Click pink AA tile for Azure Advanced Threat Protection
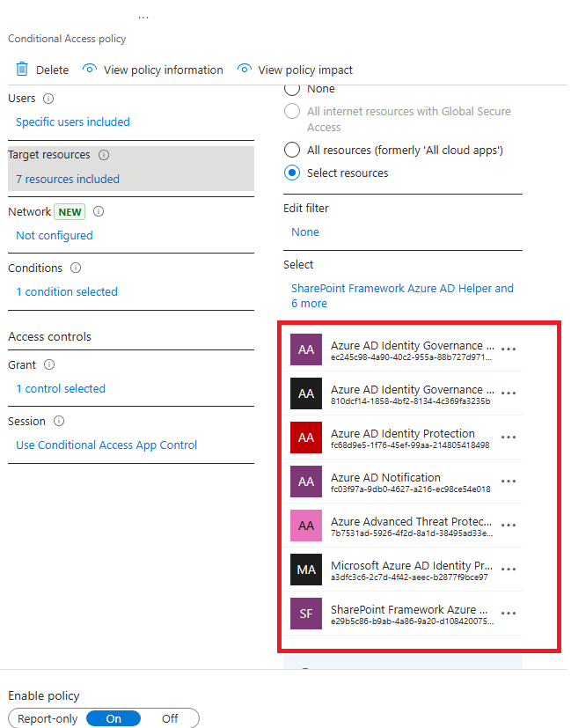Screen dimensions: 571x728 [x=306, y=526]
